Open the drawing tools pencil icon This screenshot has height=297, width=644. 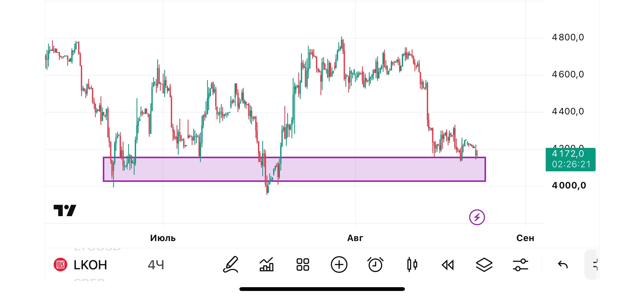[x=231, y=265]
